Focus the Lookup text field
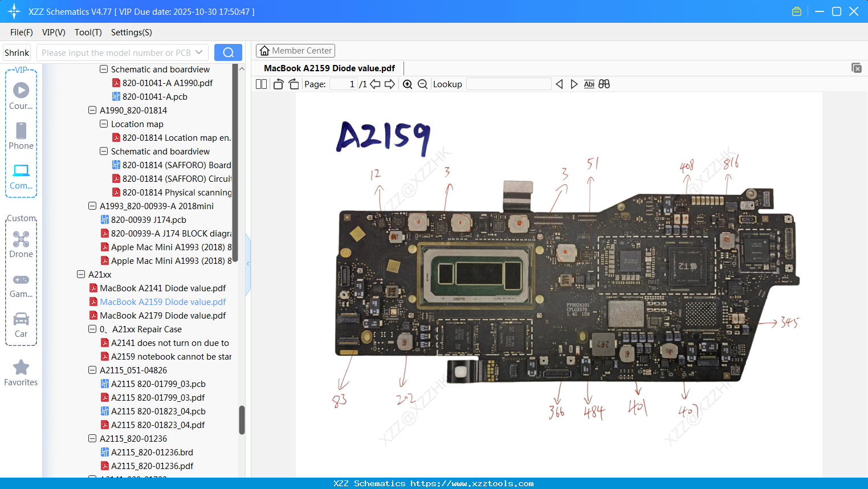The height and width of the screenshot is (489, 868). coord(509,84)
